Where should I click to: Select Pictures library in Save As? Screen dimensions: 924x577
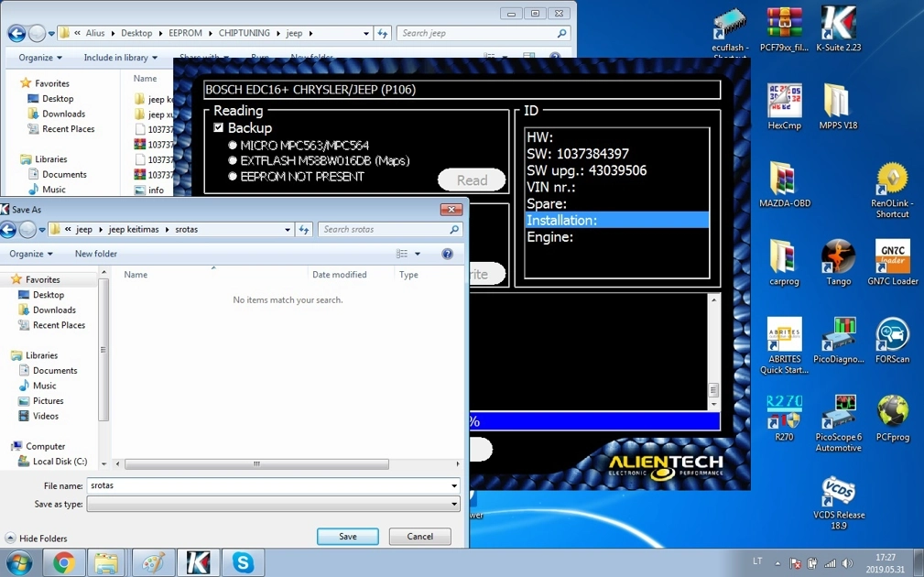pos(48,401)
